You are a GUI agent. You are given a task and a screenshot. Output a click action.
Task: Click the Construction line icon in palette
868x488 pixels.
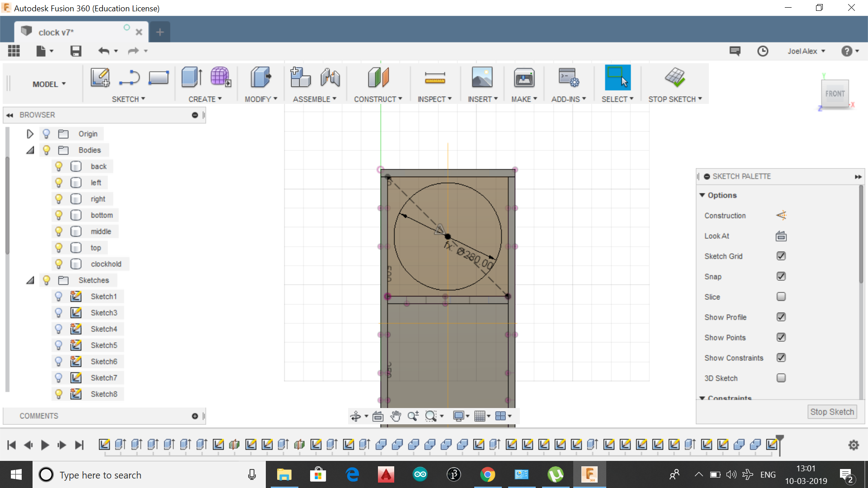tap(781, 216)
